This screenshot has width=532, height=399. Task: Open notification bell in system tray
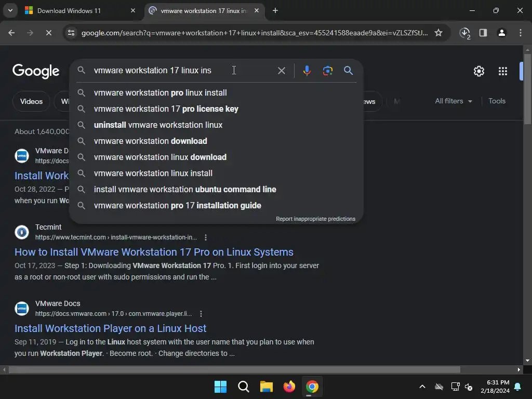[x=518, y=387]
